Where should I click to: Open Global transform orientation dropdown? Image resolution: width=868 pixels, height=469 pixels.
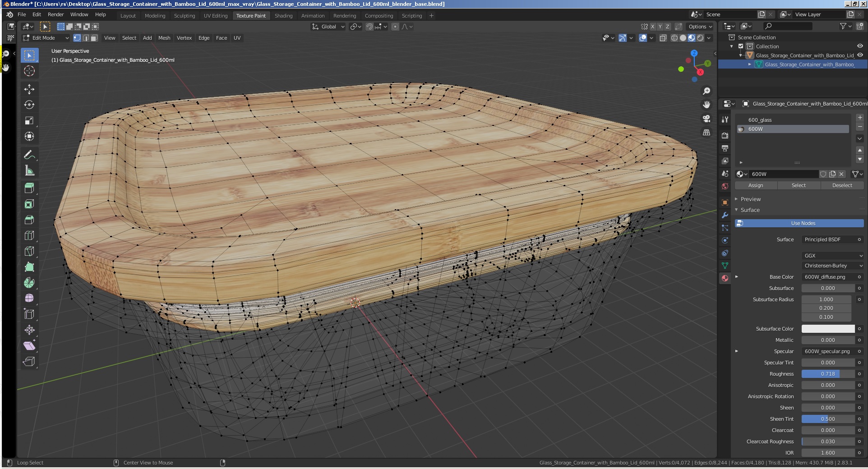click(x=328, y=27)
